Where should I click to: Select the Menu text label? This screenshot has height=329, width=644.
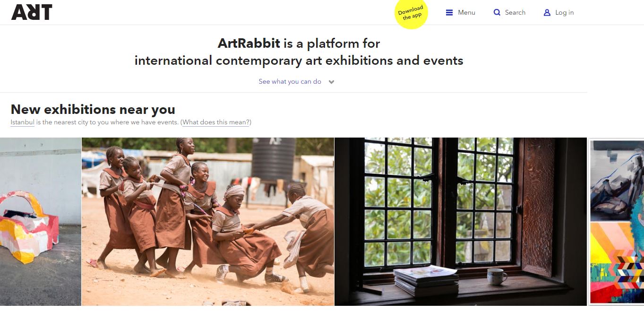point(466,13)
